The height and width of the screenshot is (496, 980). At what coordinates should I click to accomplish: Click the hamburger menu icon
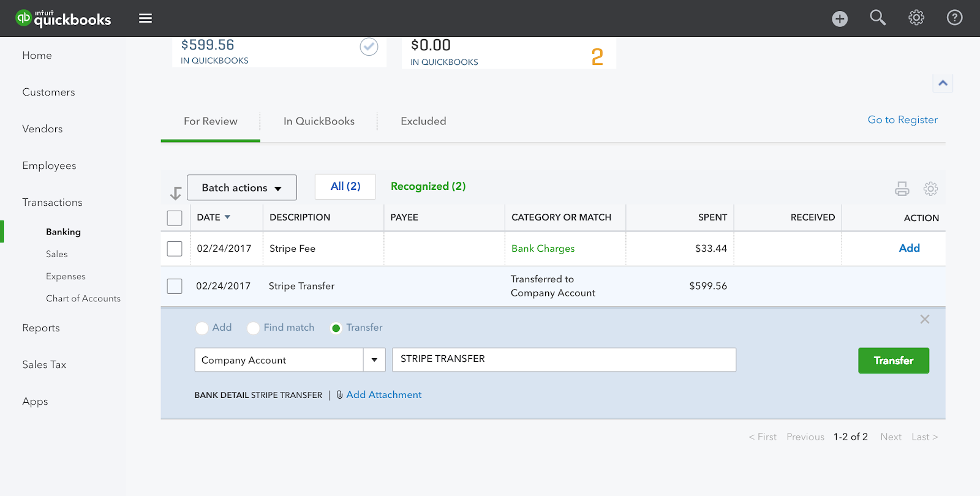pyautogui.click(x=145, y=18)
